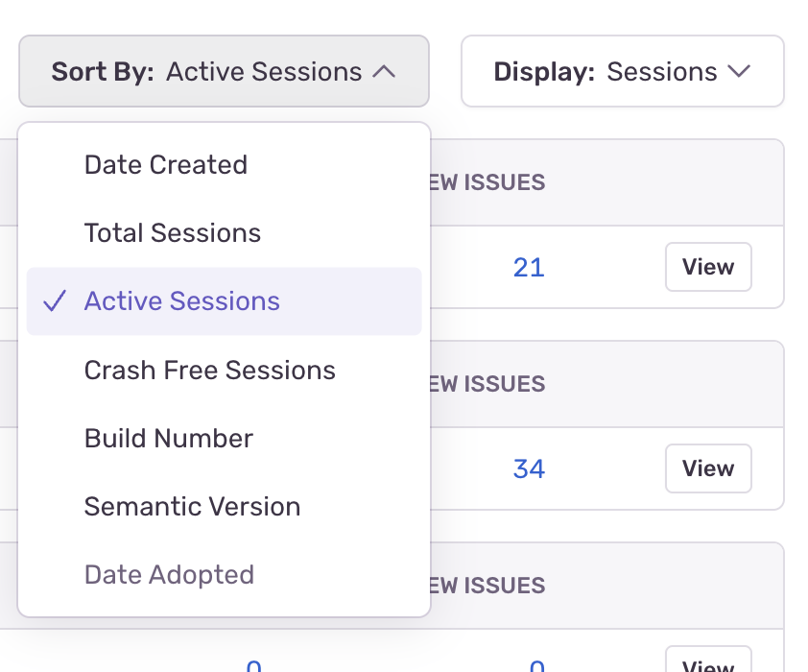Open the Display: Sessions dropdown
The height and width of the screenshot is (672, 808).
622,72
